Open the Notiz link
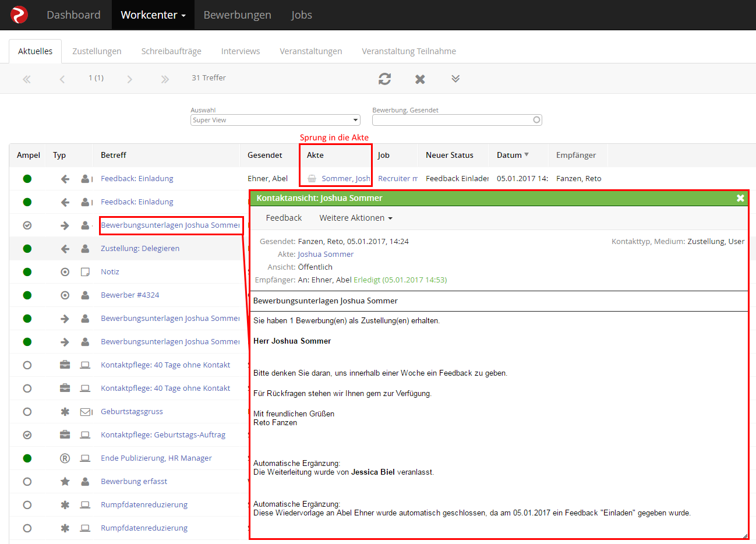The image size is (756, 544). pyautogui.click(x=110, y=271)
